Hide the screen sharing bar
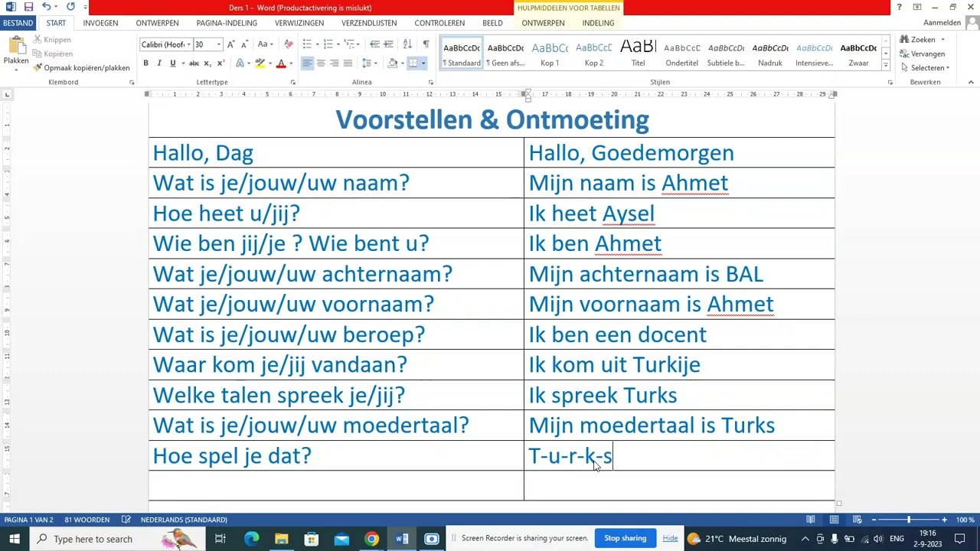The image size is (980, 551). [x=670, y=538]
